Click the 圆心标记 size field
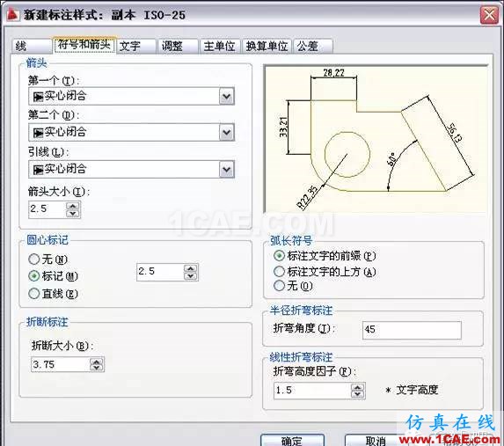 [x=160, y=272]
